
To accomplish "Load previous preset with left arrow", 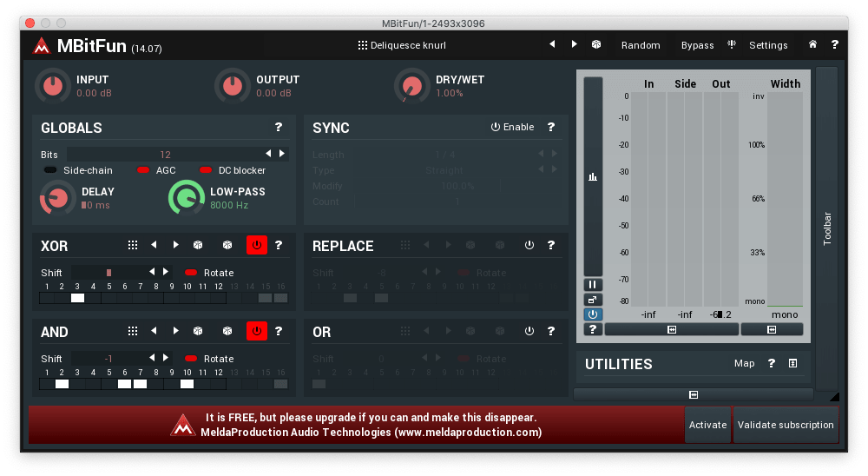I will tap(552, 44).
